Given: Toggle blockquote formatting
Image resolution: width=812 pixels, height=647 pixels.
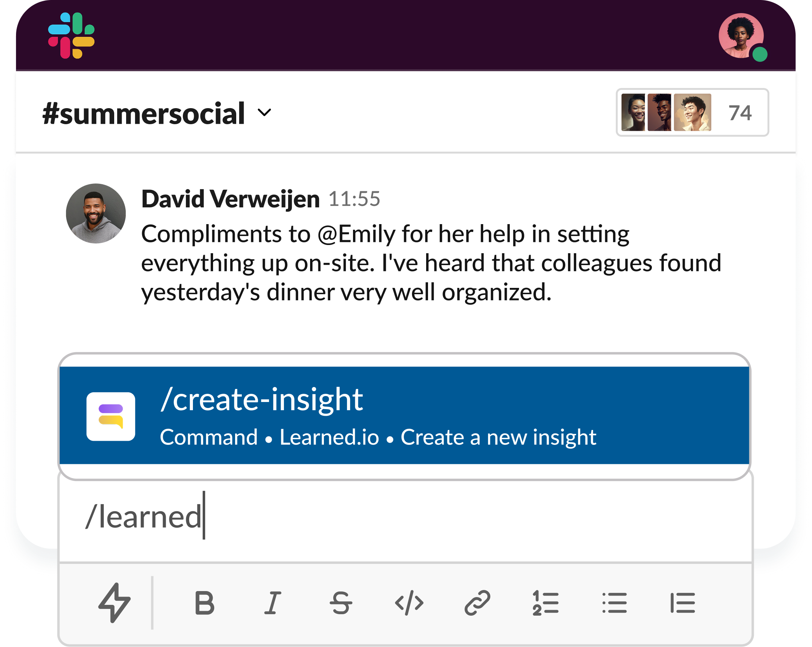Looking at the screenshot, I should (683, 603).
